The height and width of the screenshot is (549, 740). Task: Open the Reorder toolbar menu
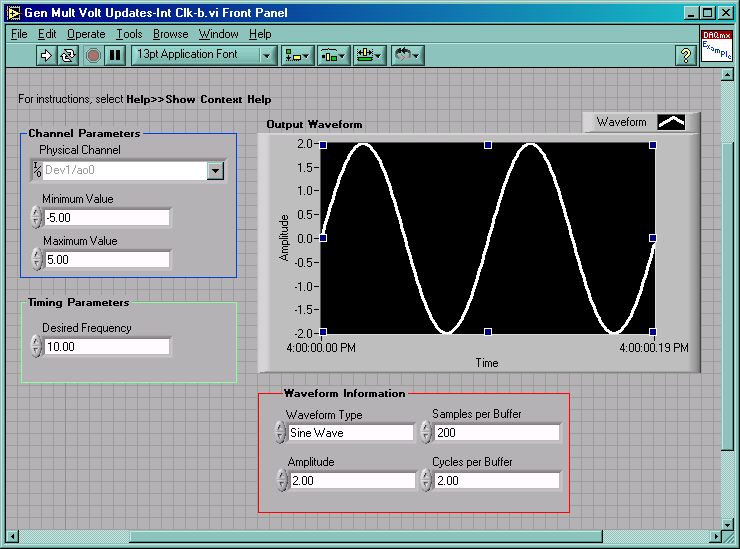point(407,56)
